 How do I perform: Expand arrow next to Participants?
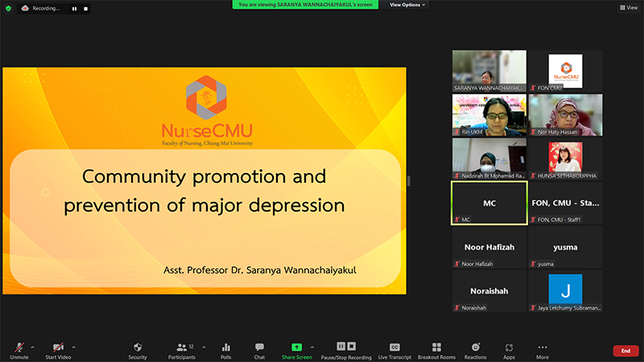click(204, 348)
